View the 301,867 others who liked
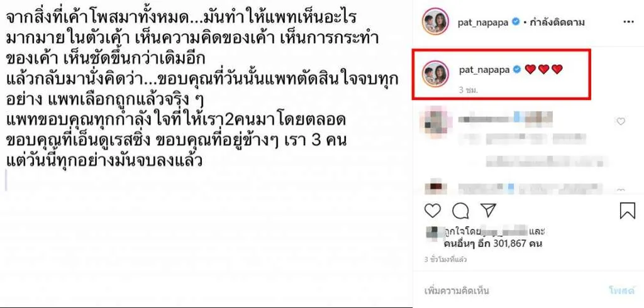This screenshot has height=308, width=644. pos(493,244)
